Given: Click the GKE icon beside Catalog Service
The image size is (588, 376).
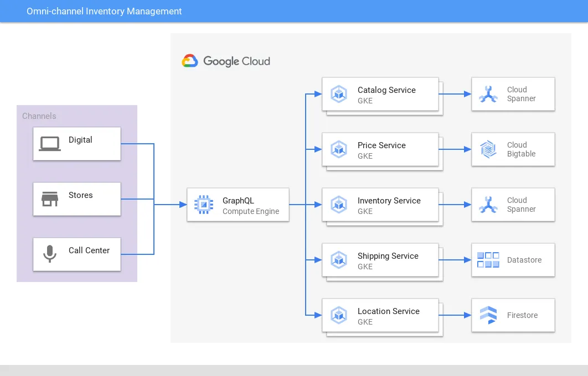Looking at the screenshot, I should [x=339, y=94].
